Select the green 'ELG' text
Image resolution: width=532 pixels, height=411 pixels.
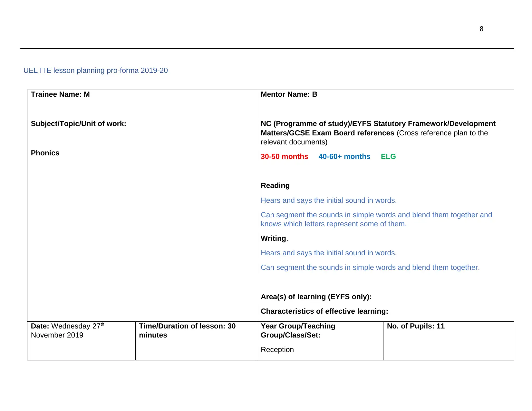(x=388, y=157)
